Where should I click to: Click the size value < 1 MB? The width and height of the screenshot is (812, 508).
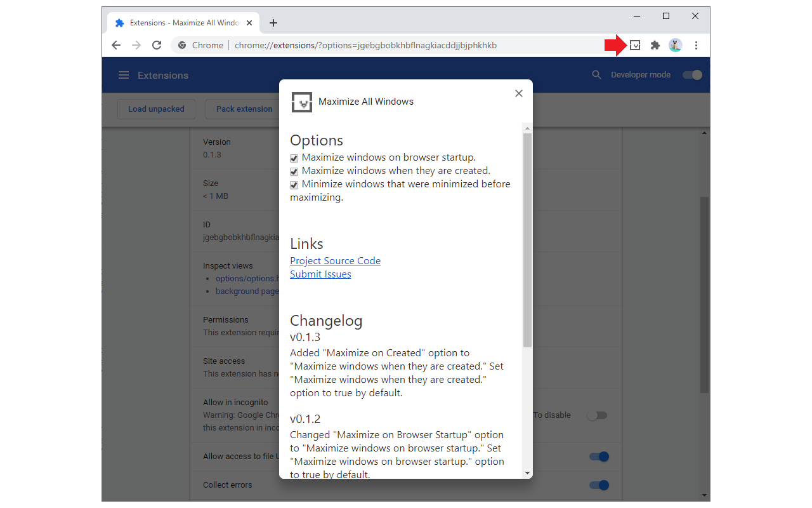(x=216, y=196)
